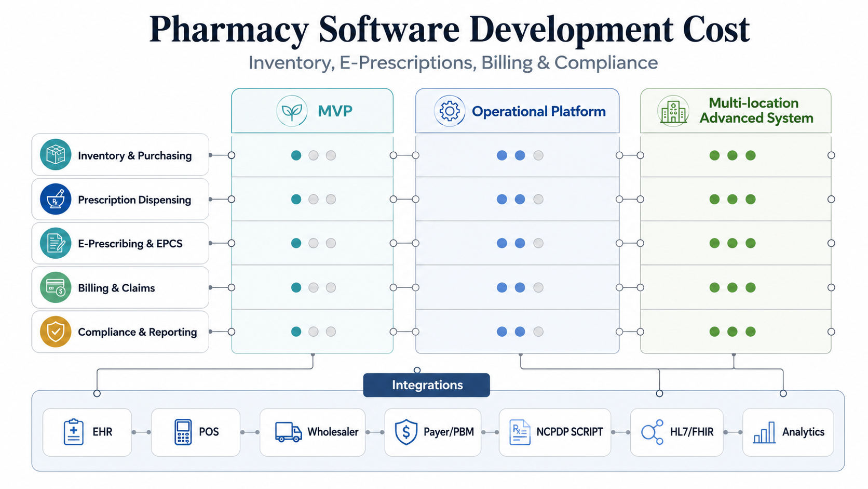Click the E-Prescribing & EPCS document icon
Image resolution: width=868 pixels, height=489 pixels.
[56, 243]
